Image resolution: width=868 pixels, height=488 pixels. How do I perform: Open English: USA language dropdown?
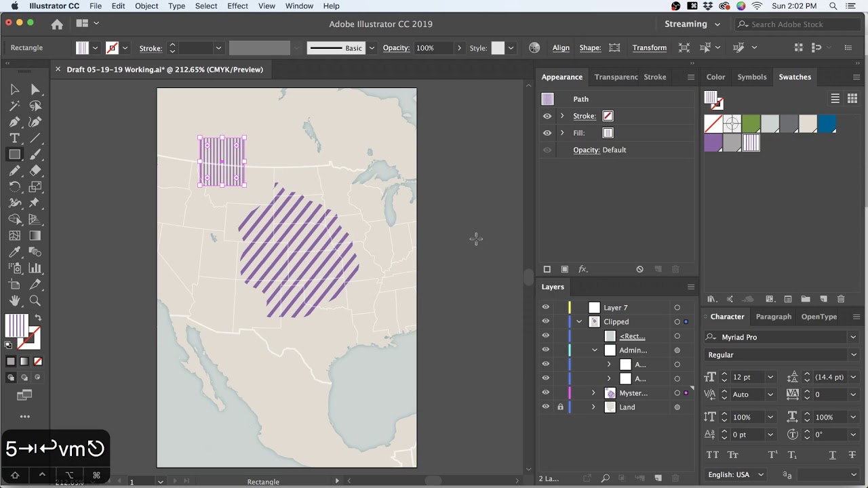736,474
